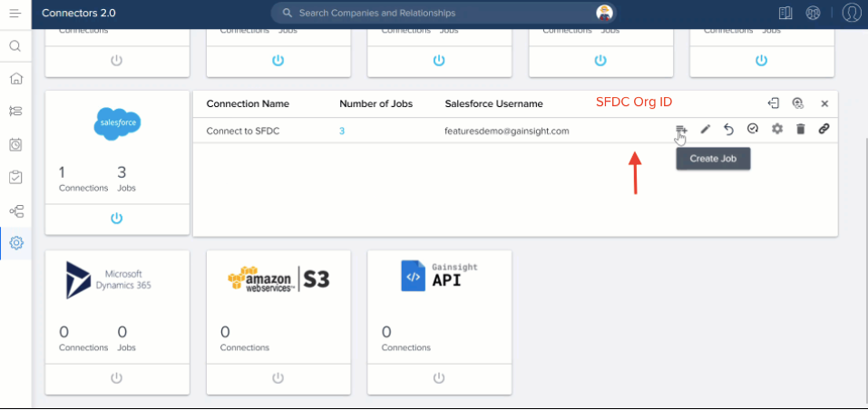This screenshot has width=868, height=410.
Task: Open the clock-calendar icon in the sidebar
Action: tap(15, 144)
